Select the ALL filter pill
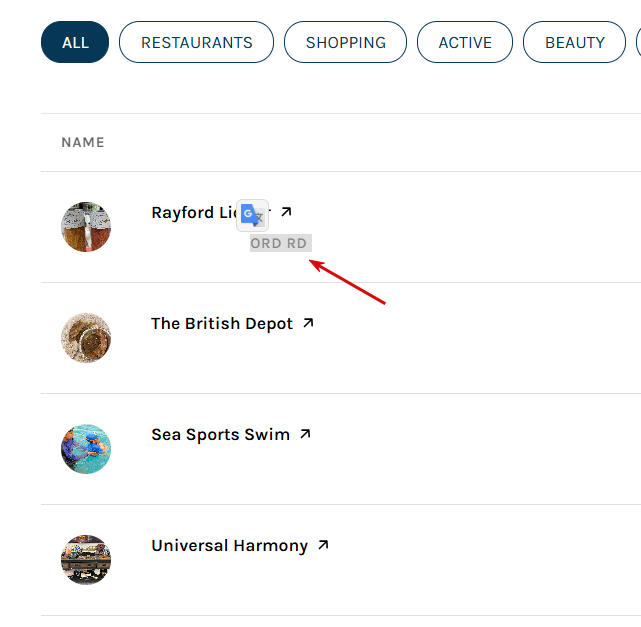641x627 pixels. (x=75, y=42)
